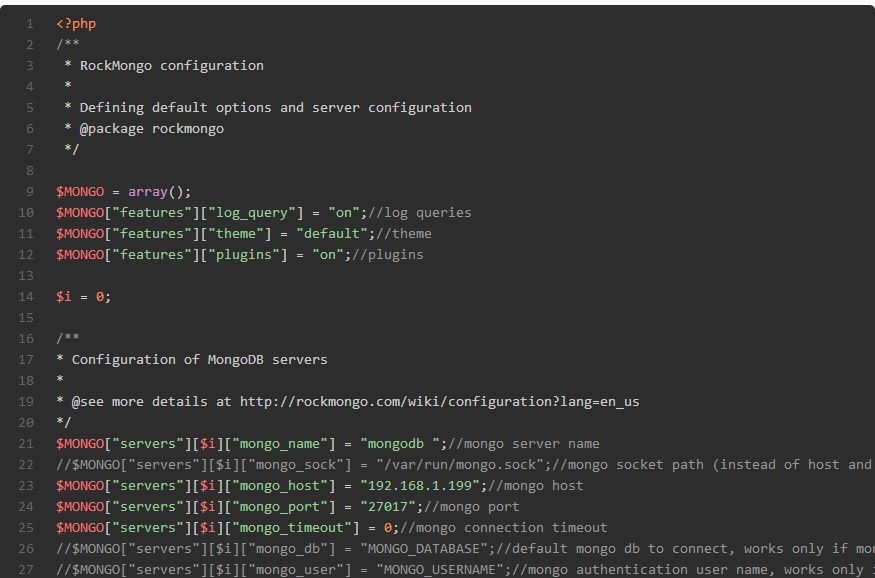Place cursor on "RockMongo configuration" comment
Screen dimensions: 875x578
point(171,65)
